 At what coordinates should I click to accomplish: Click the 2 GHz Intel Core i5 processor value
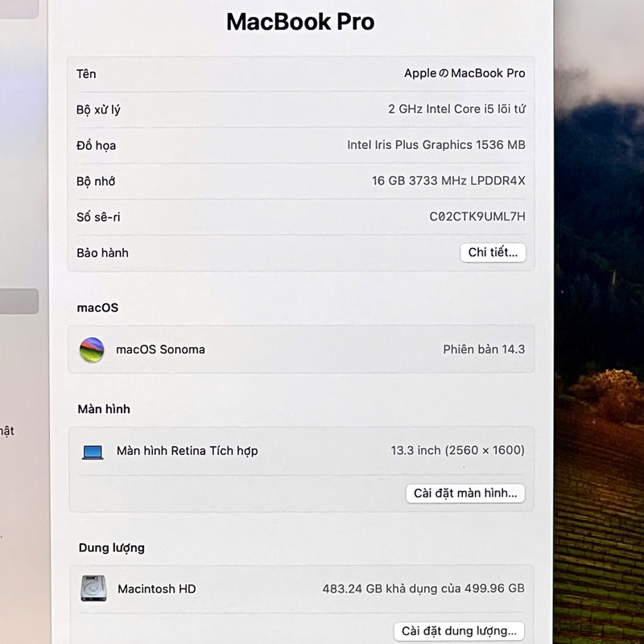point(456,109)
